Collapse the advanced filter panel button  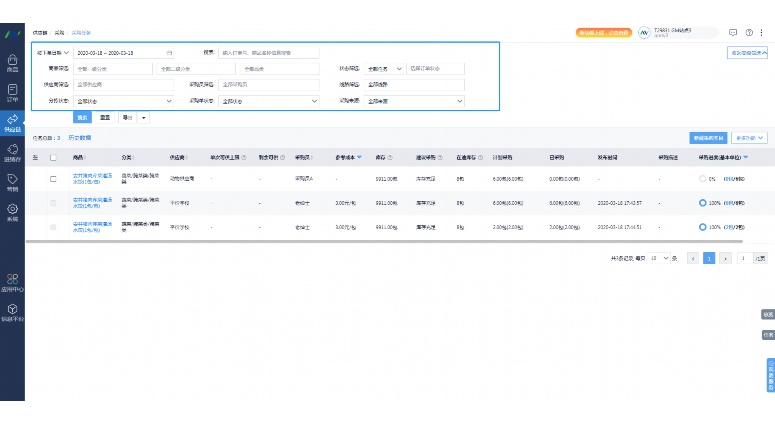pos(747,52)
